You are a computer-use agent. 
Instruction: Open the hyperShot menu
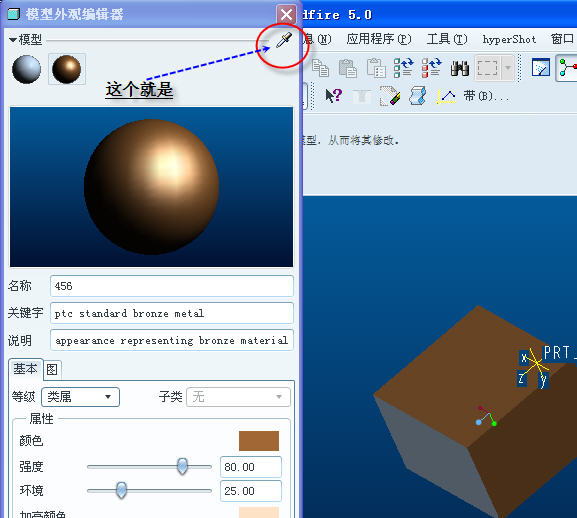509,39
